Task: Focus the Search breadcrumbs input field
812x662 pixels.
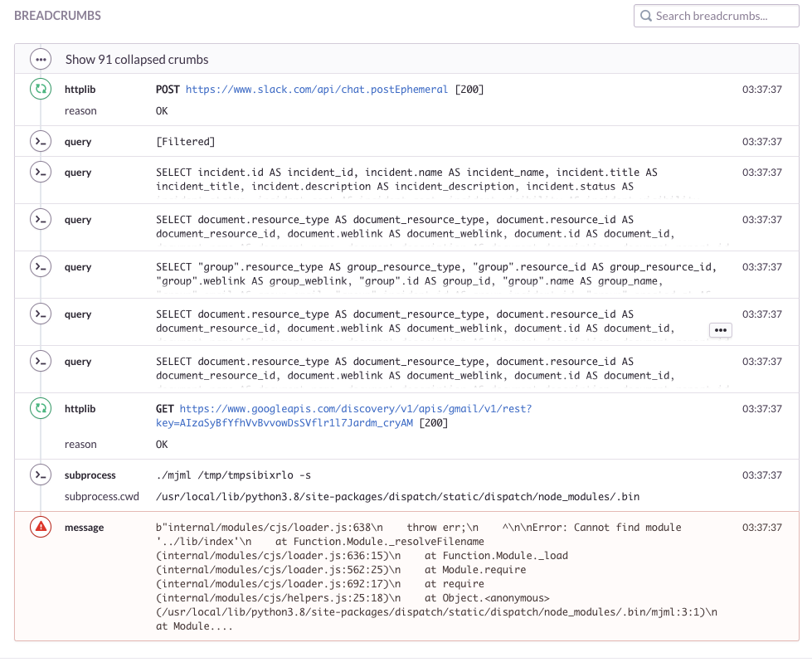Action: pyautogui.click(x=716, y=16)
